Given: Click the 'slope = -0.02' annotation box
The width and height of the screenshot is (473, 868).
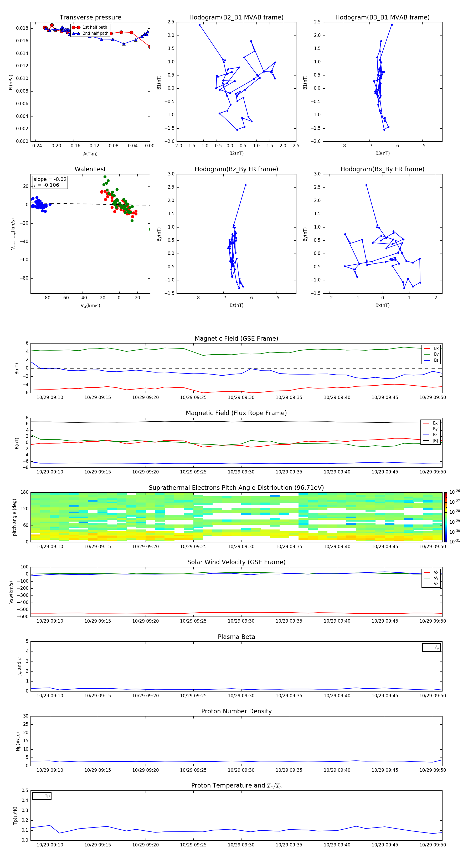Looking at the screenshot, I should [x=50, y=182].
